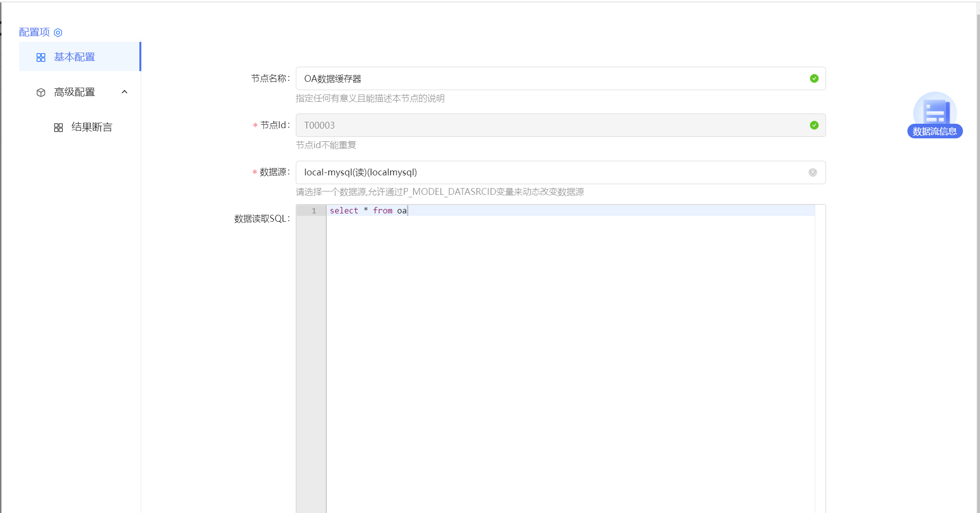
Task: Click the 高级配置 sidebar entry
Action: [75, 92]
